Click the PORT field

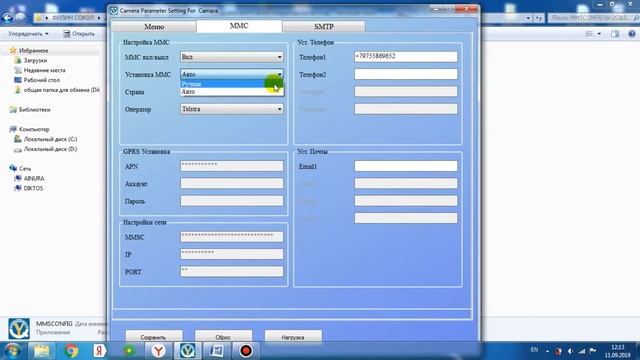pos(232,271)
